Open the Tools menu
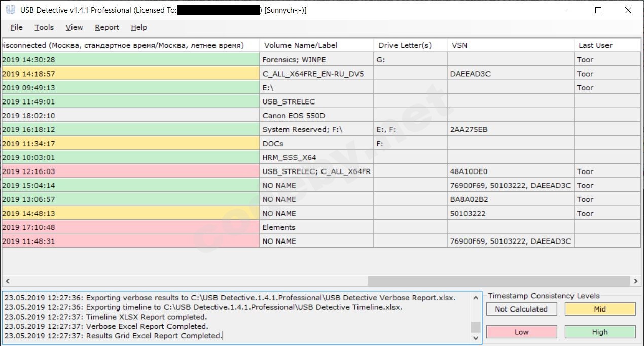This screenshot has width=644, height=346. pos(44,27)
